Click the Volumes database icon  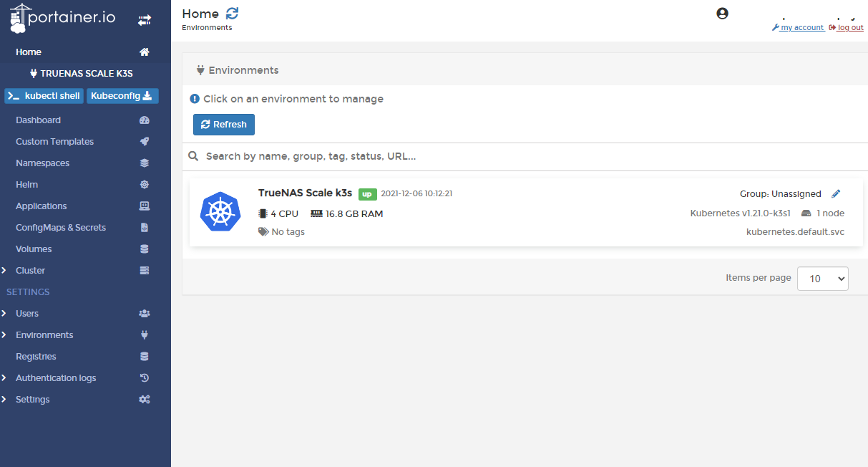145,249
